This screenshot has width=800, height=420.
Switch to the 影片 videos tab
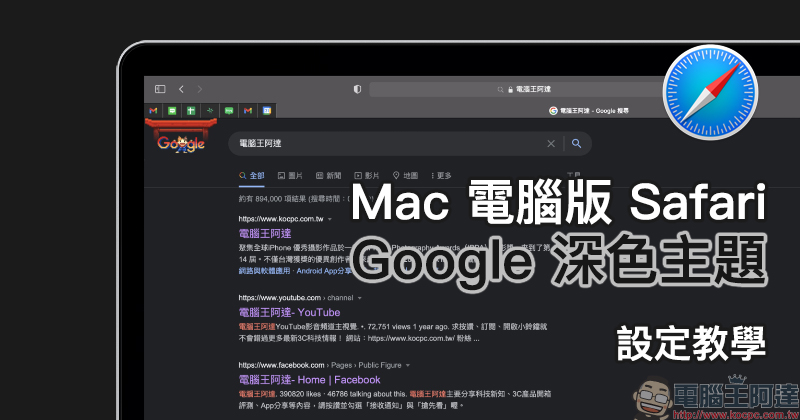click(x=367, y=176)
